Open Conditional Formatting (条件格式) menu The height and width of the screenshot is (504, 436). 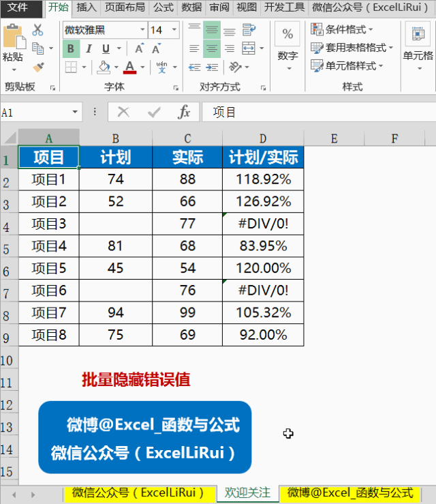(342, 29)
